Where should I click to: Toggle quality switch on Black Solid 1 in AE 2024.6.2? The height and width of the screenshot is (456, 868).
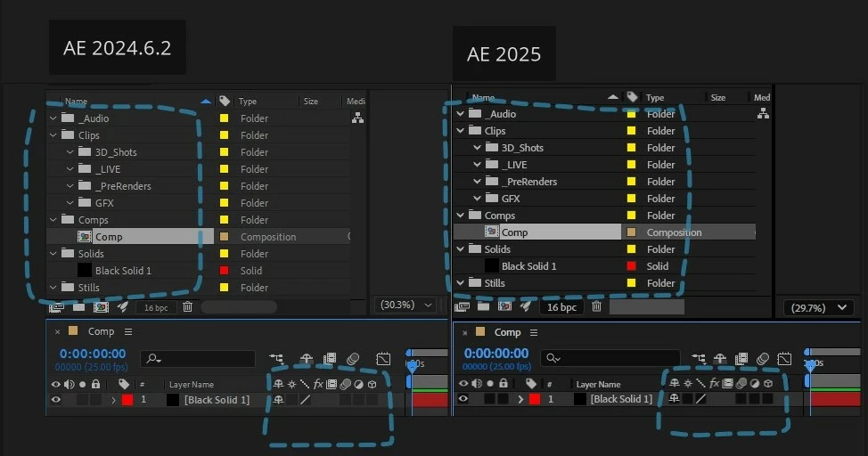pos(306,400)
